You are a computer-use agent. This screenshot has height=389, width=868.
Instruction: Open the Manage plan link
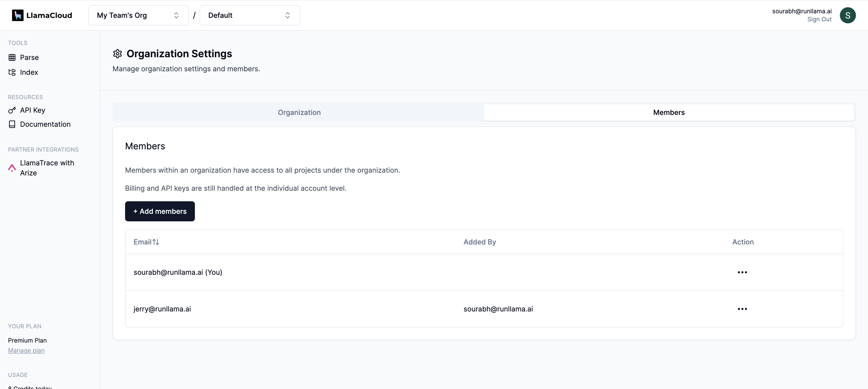pyautogui.click(x=26, y=350)
